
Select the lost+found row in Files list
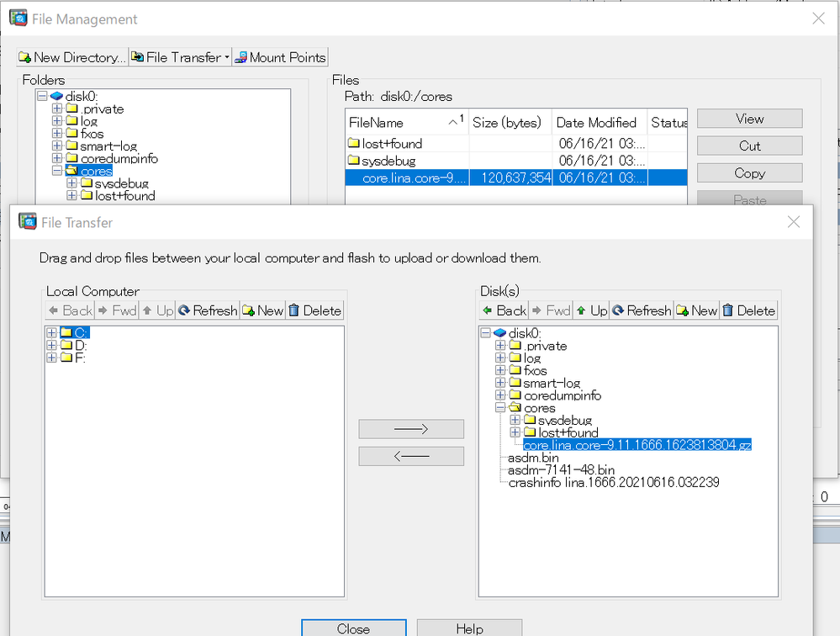tap(516, 144)
